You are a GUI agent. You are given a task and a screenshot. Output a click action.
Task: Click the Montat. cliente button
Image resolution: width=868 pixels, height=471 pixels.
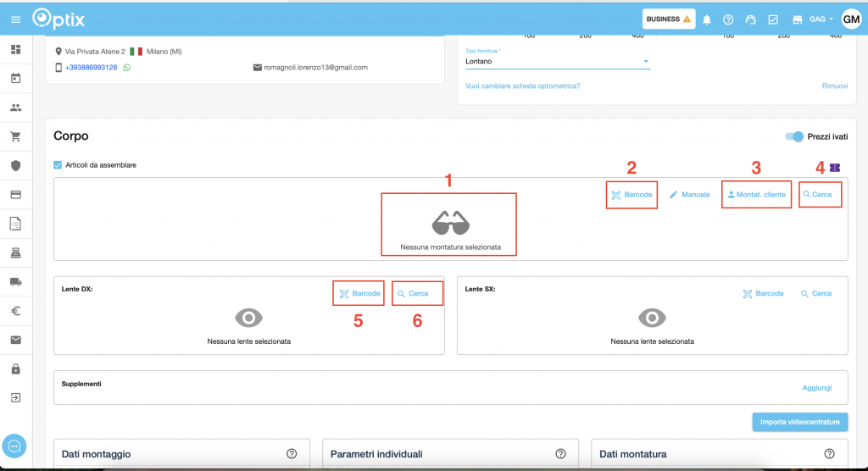click(x=757, y=195)
